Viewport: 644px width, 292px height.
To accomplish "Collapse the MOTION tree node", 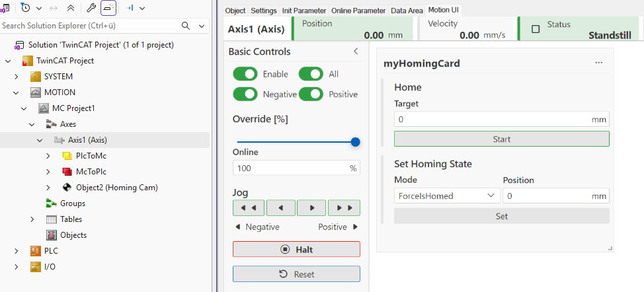I will click(16, 92).
